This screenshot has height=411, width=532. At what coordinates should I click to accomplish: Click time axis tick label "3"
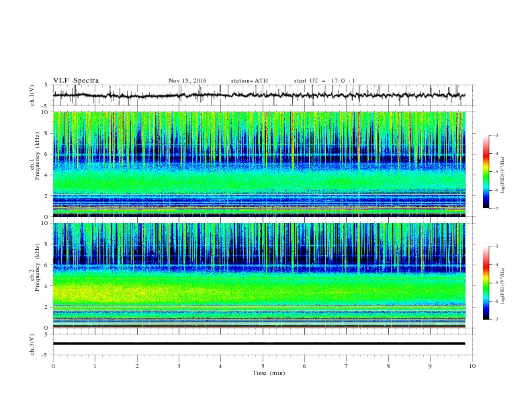pyautogui.click(x=179, y=366)
